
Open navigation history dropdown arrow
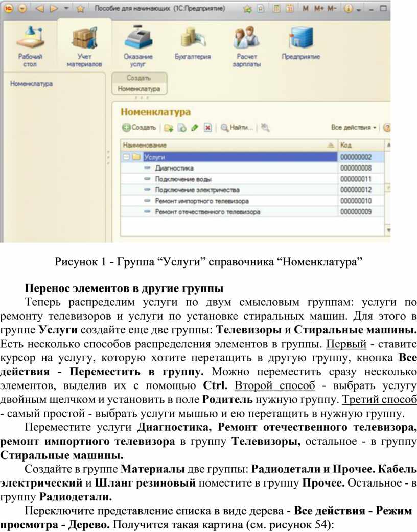(x=66, y=8)
